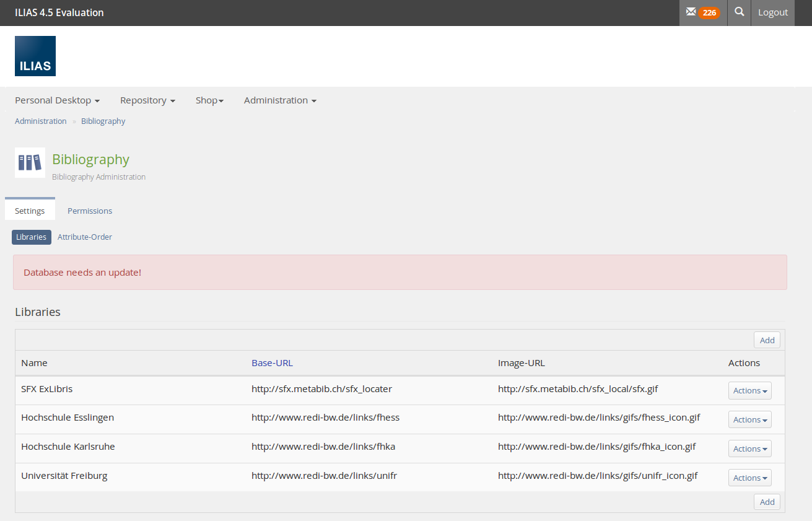Open Actions dropdown for Hochschule Karlsruhe
The height and width of the screenshot is (521, 812).
pos(749,449)
